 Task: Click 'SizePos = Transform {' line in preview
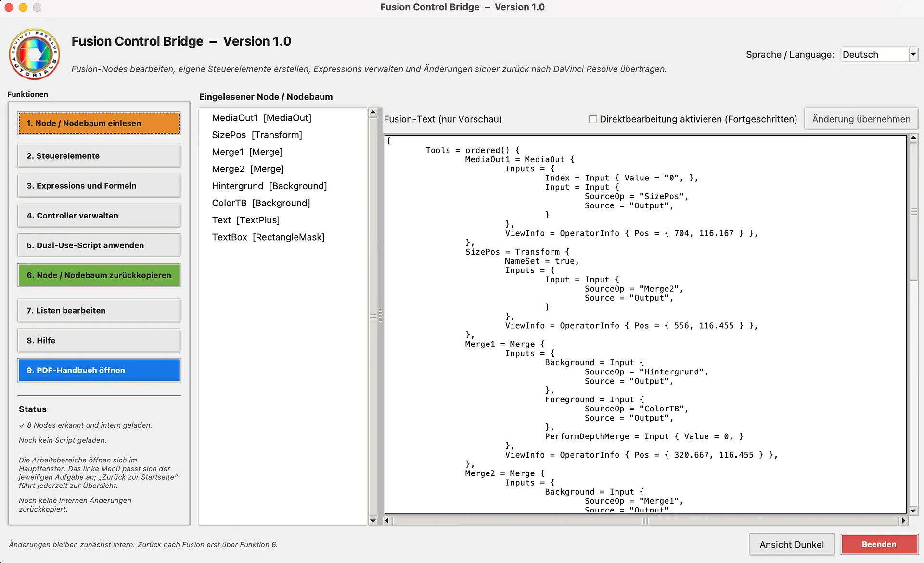click(517, 252)
